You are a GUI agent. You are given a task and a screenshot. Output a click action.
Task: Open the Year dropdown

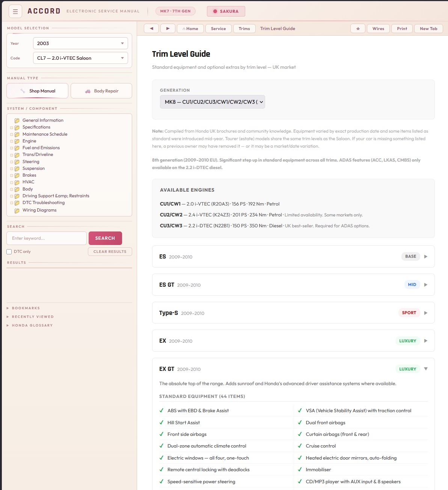coord(80,44)
